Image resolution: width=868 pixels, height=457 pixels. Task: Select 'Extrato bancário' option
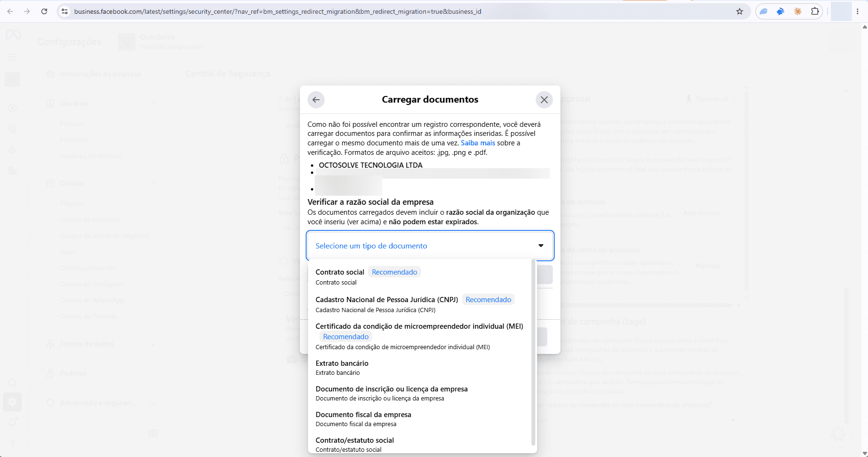pyautogui.click(x=420, y=368)
